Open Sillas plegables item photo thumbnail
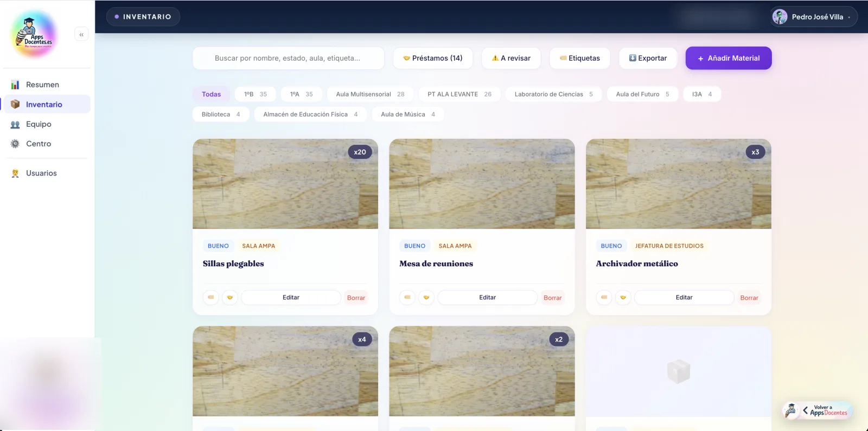 pyautogui.click(x=285, y=184)
